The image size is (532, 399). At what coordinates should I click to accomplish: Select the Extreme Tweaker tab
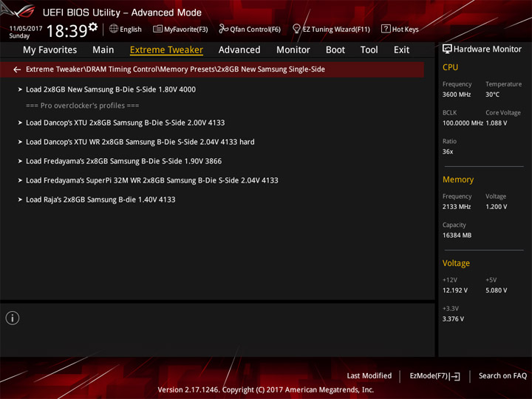click(x=166, y=50)
